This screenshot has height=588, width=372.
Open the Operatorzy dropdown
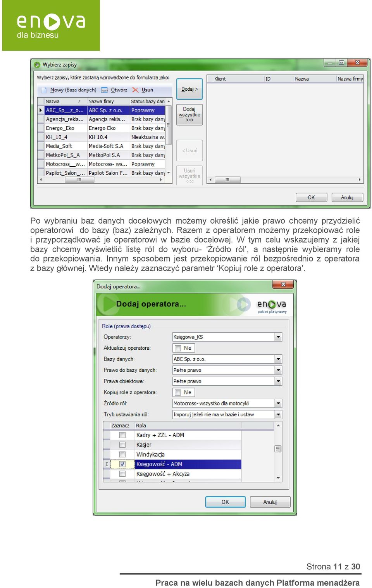coord(278,337)
